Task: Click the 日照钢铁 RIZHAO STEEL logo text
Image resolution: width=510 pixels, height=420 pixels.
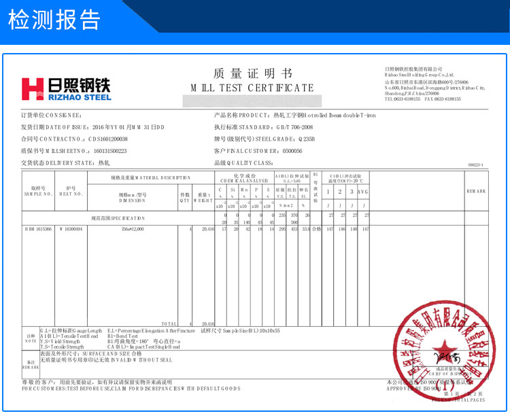Action: (79, 88)
